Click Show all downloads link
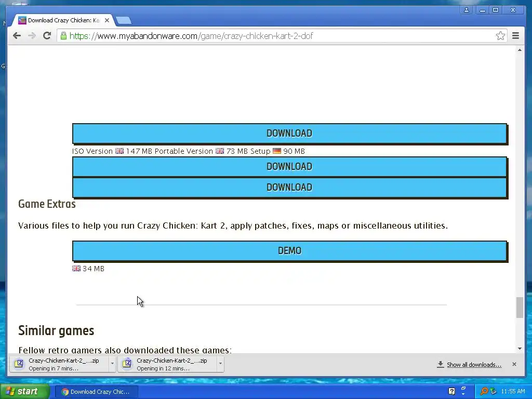The image size is (532, 399). pos(474,364)
